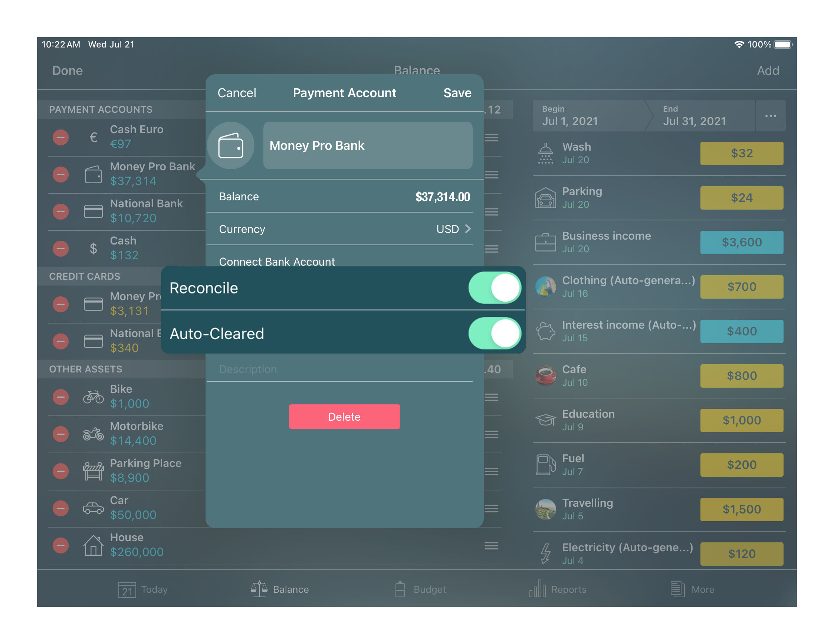Select the Travelling mountain photo icon
The width and height of the screenshot is (834, 644).
pyautogui.click(x=546, y=508)
